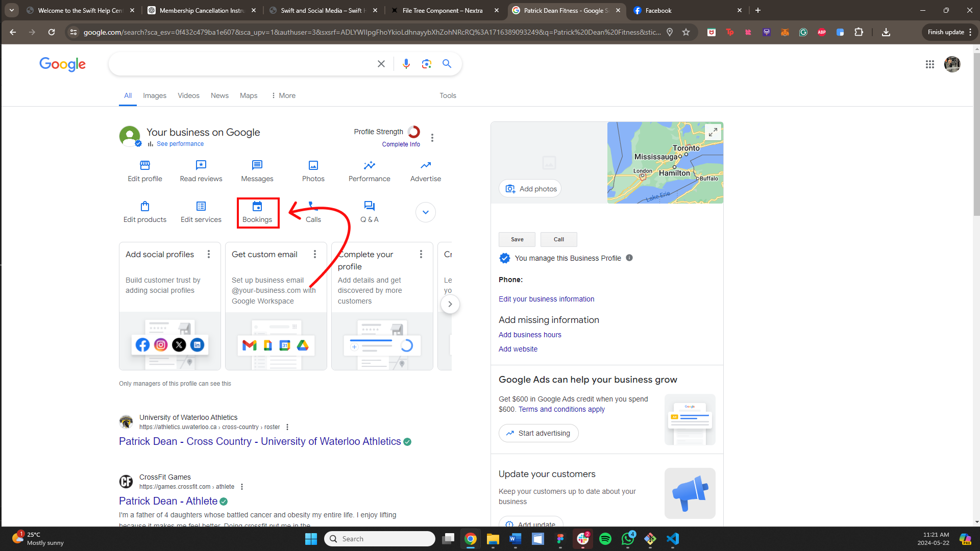Click the Profile Strength progress ring

pyautogui.click(x=414, y=132)
